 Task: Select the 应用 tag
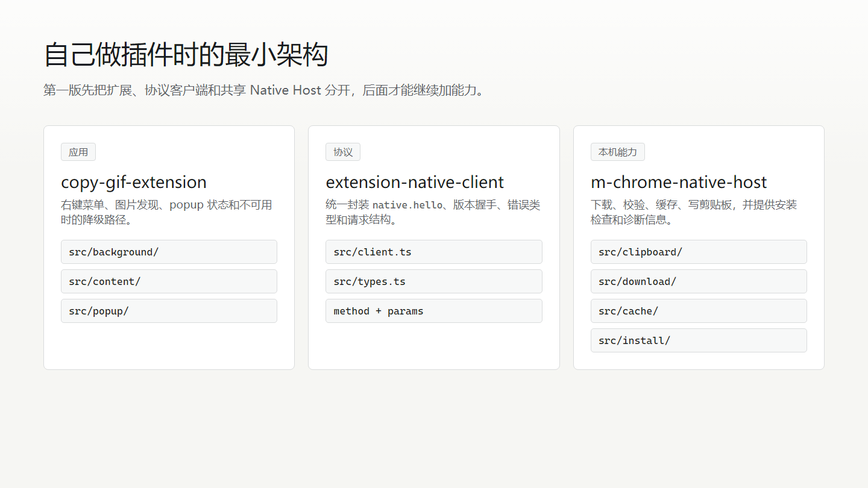pos(78,152)
